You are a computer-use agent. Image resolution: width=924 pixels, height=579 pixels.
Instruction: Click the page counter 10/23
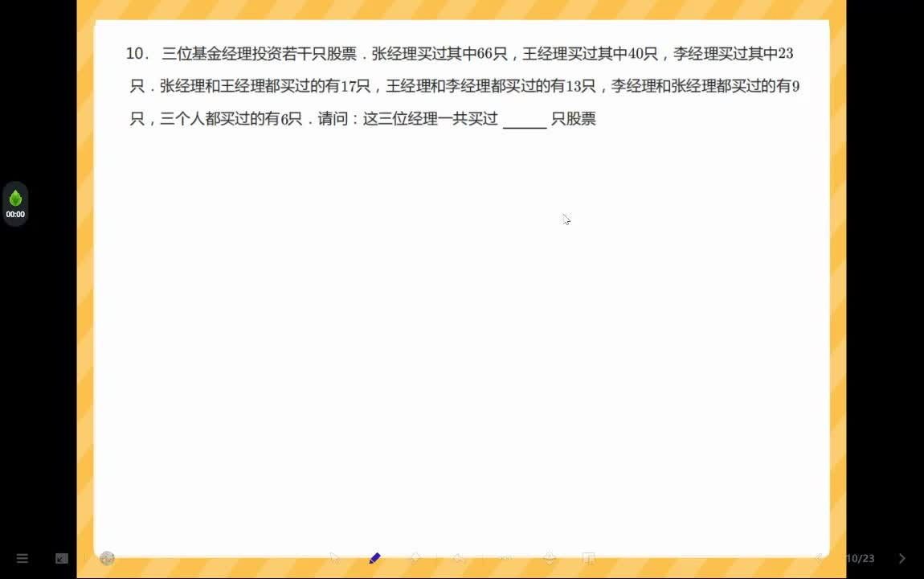[861, 558]
